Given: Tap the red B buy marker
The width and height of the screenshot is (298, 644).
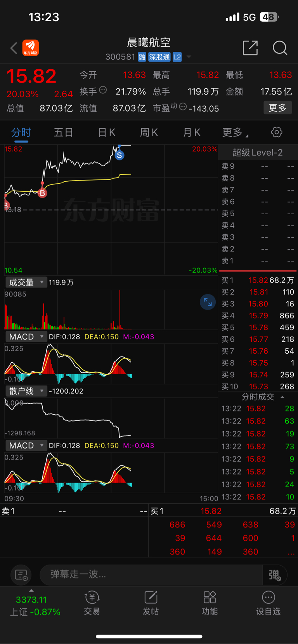Looking at the screenshot, I should click(x=42, y=193).
